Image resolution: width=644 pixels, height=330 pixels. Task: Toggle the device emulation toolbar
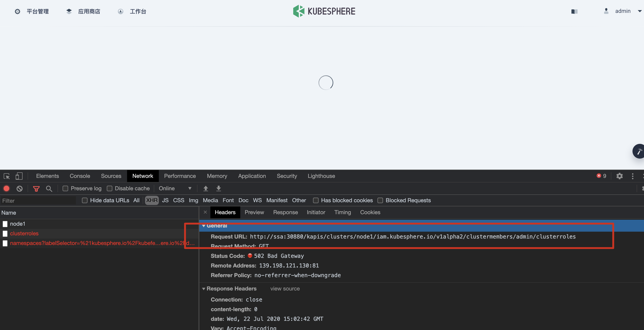click(19, 176)
